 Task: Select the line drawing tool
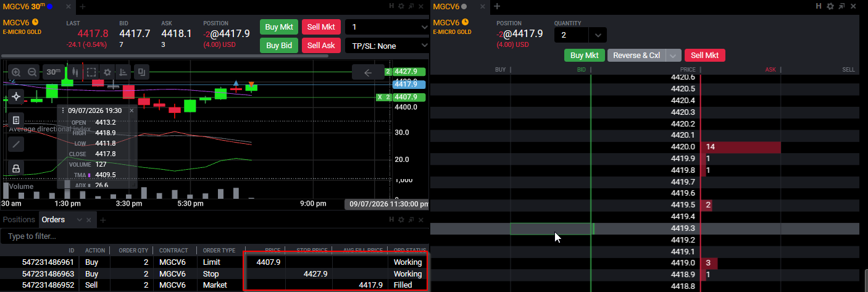[x=16, y=144]
